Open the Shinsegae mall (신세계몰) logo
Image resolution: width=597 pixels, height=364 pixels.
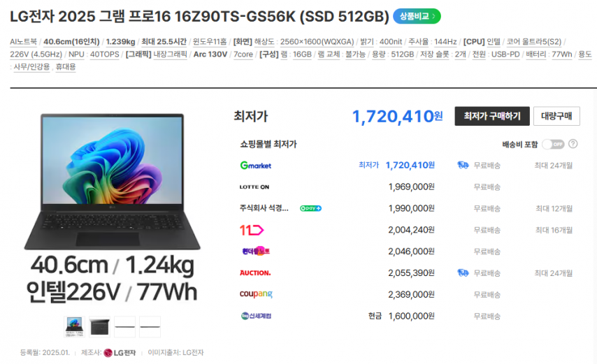[x=255, y=316]
